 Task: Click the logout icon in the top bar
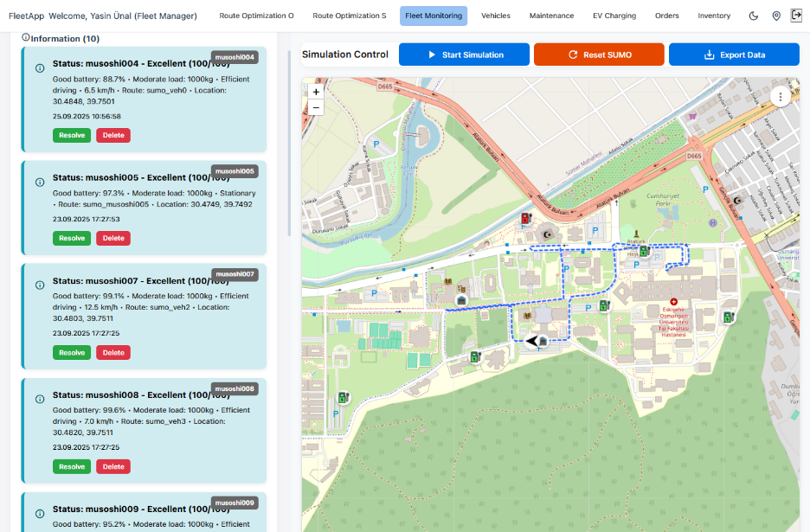[x=796, y=16]
